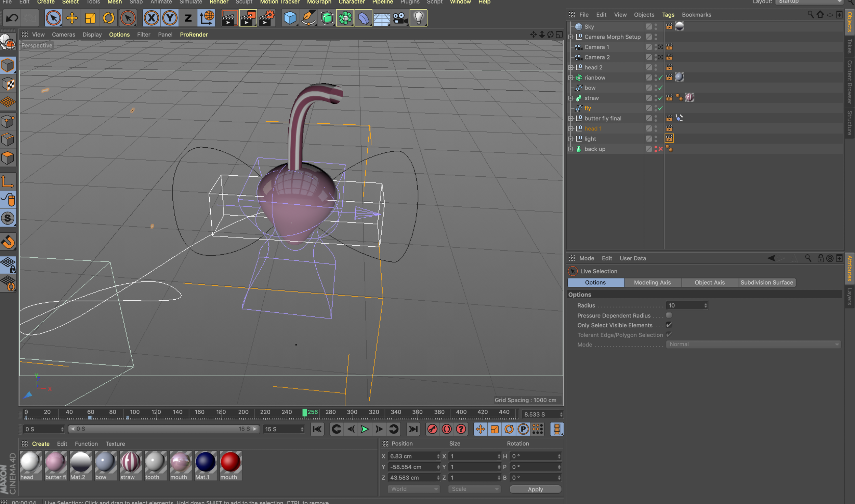Enable Pressure Dependent Radius checkbox
The image size is (855, 504).
coord(669,315)
